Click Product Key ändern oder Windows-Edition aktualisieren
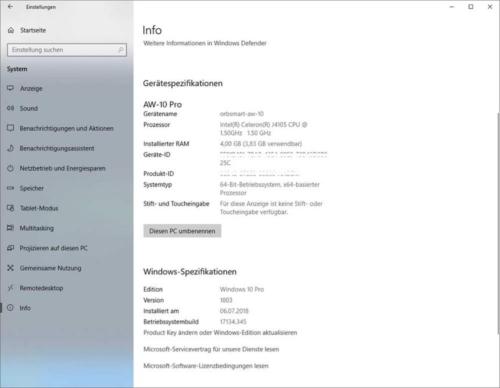Image resolution: width=500 pixels, height=388 pixels. click(x=220, y=333)
